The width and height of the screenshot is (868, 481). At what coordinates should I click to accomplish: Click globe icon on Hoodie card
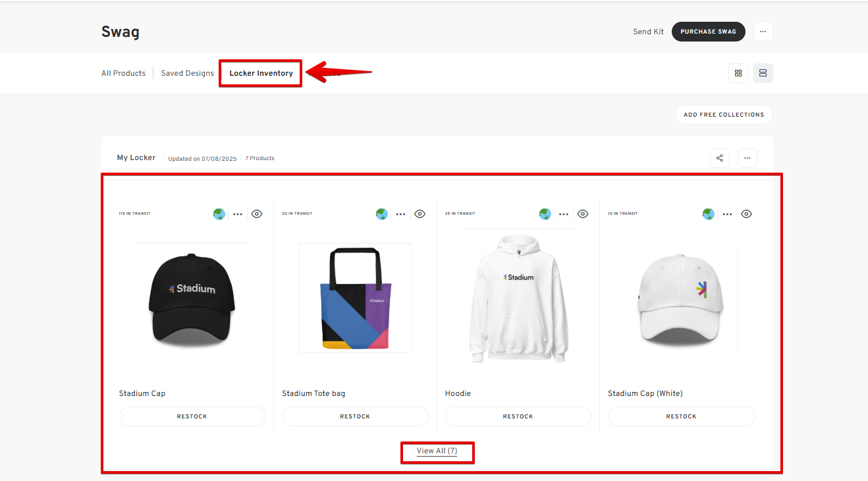(x=545, y=214)
